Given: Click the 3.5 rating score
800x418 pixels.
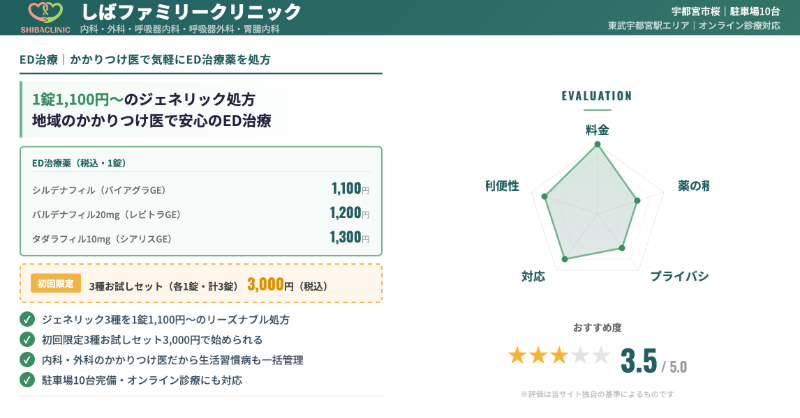Looking at the screenshot, I should point(638,360).
